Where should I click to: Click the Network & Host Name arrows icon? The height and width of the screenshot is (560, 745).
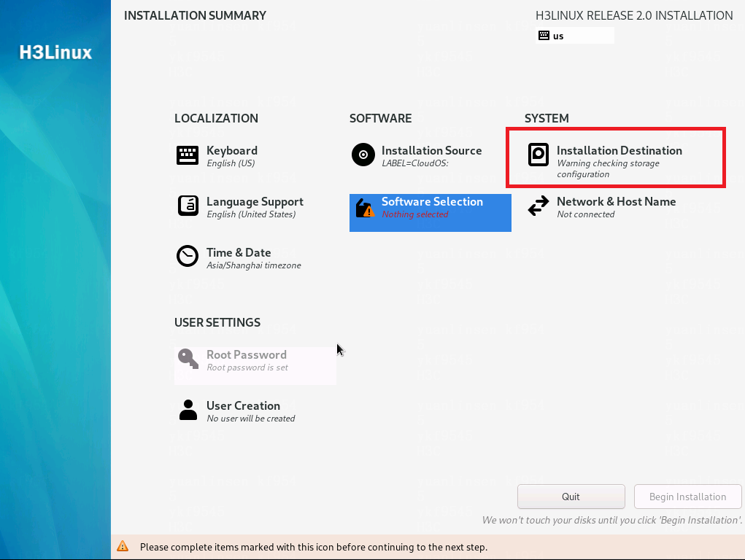coord(539,206)
